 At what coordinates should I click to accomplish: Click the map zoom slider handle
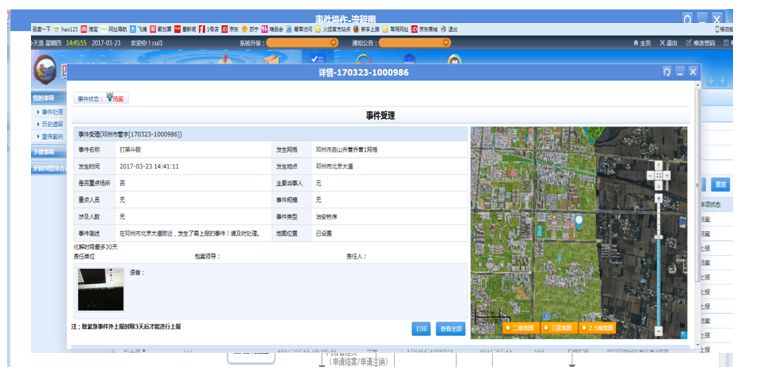(658, 237)
